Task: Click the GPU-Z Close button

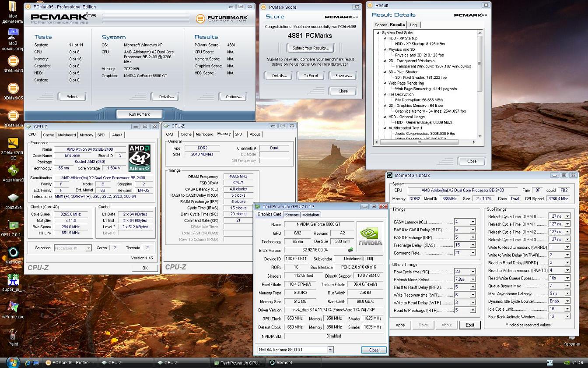Action: [374, 350]
